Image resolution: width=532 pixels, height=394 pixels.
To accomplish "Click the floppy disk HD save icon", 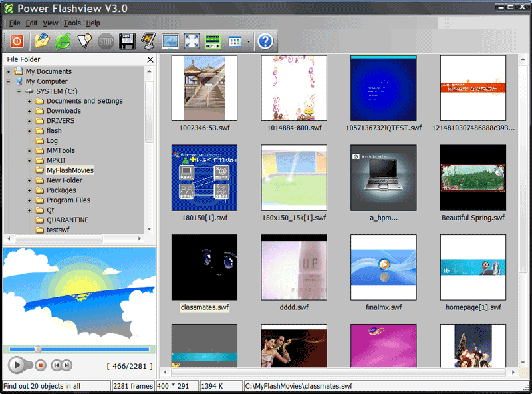I will [x=127, y=41].
